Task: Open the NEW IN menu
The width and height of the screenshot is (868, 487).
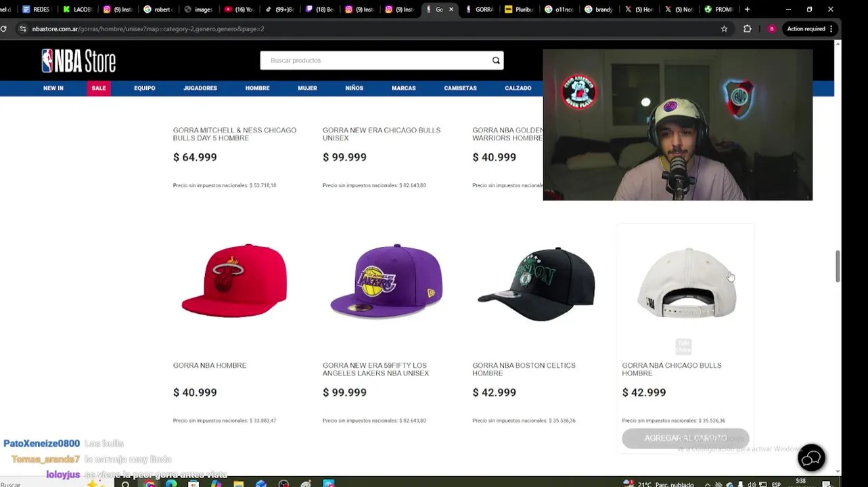Action: coord(53,88)
